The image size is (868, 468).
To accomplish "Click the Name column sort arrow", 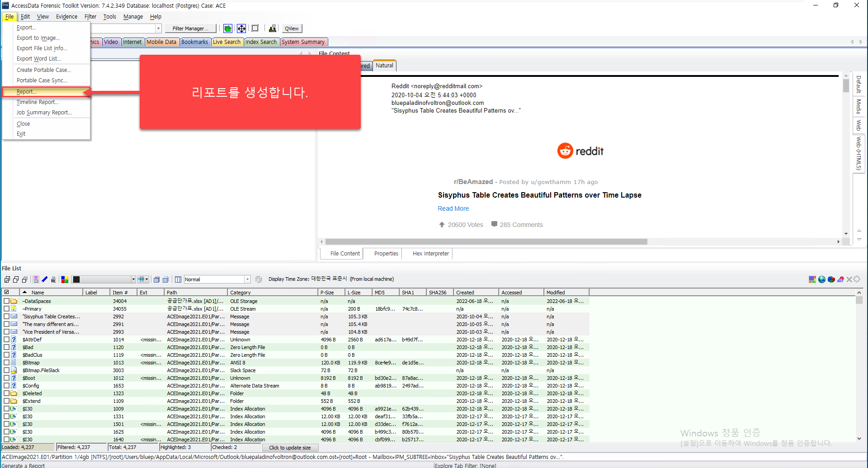I will [x=25, y=292].
